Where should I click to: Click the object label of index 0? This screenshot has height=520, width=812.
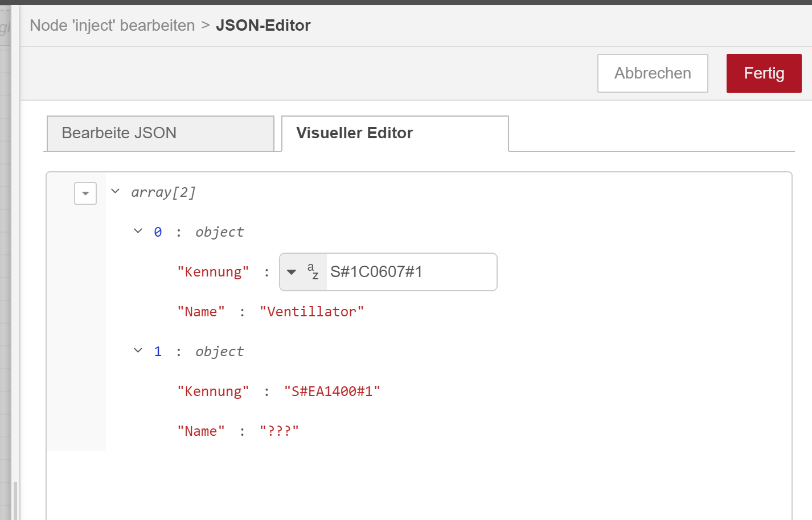(219, 232)
